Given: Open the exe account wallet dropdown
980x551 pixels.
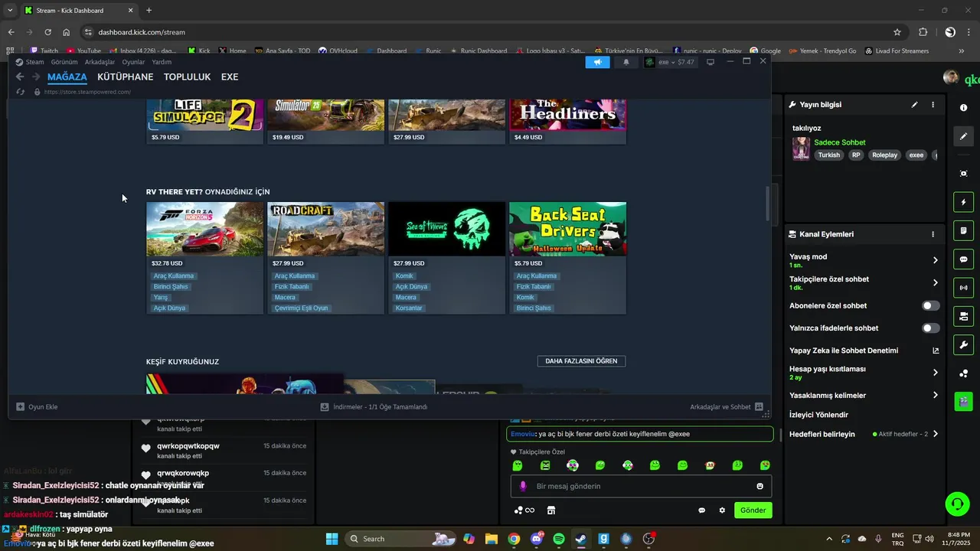Looking at the screenshot, I should click(x=670, y=62).
